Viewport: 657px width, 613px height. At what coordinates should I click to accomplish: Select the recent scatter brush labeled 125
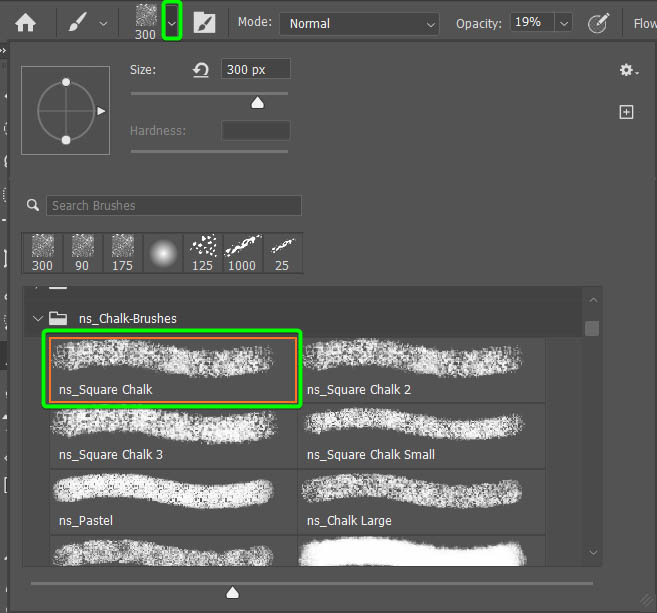203,253
